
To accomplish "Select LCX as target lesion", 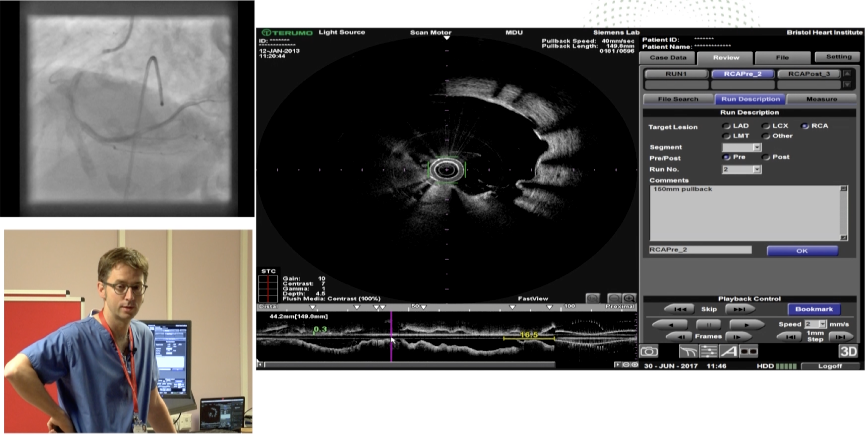I will pyautogui.click(x=766, y=126).
